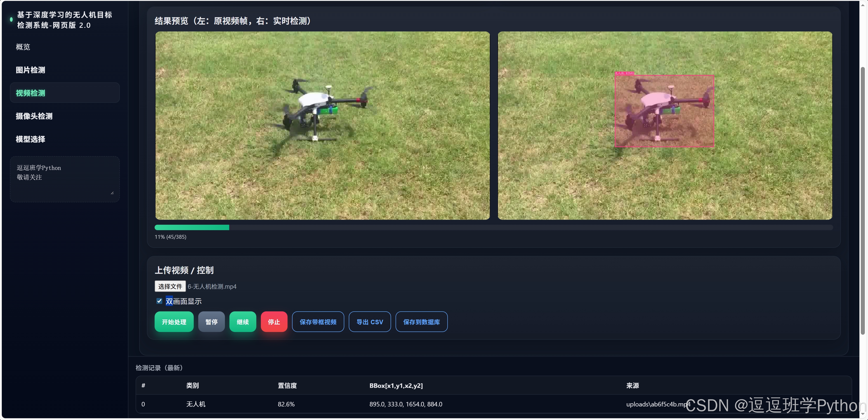Viewport: 868px width, 420px height.
Task: Switch to 图片检测 image detection
Action: [30, 70]
